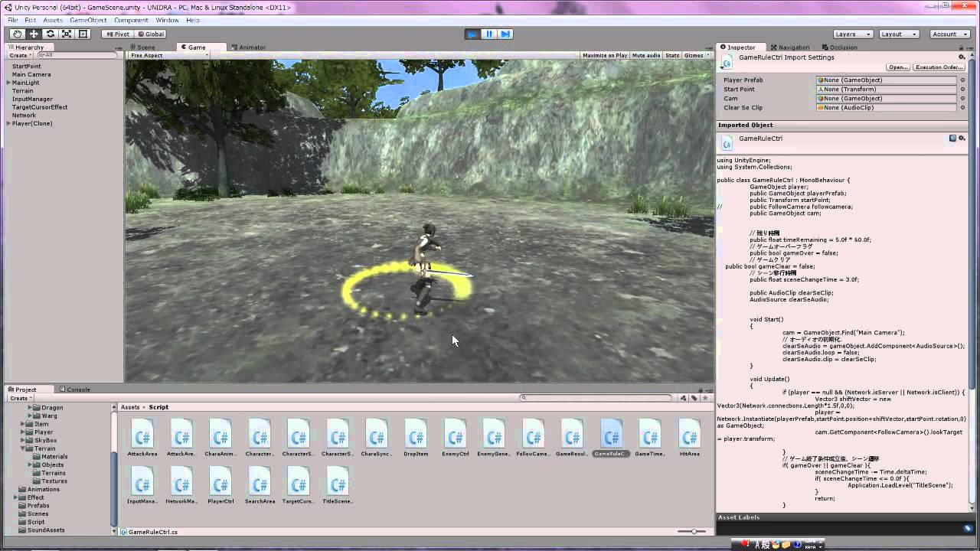This screenshot has height=551, width=980.
Task: Open the File menu
Action: click(12, 20)
